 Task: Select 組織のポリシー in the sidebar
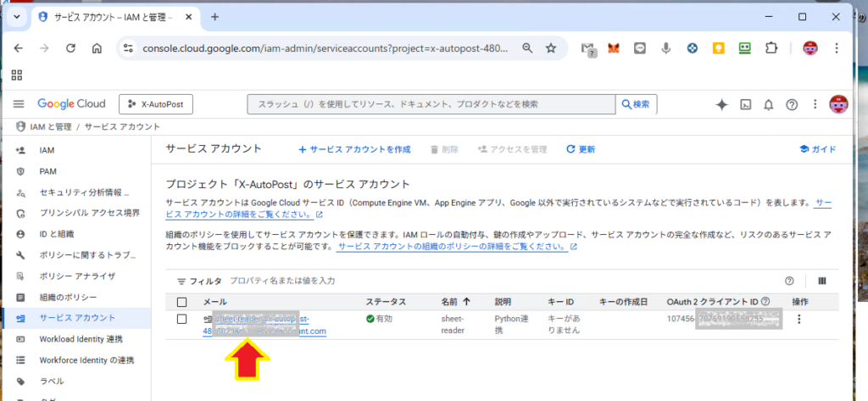click(69, 297)
